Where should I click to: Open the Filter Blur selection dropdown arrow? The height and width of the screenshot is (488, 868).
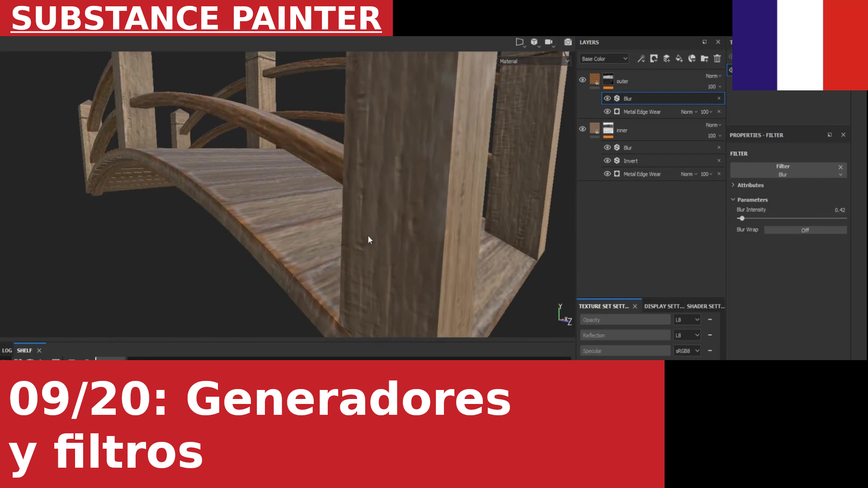click(840, 174)
